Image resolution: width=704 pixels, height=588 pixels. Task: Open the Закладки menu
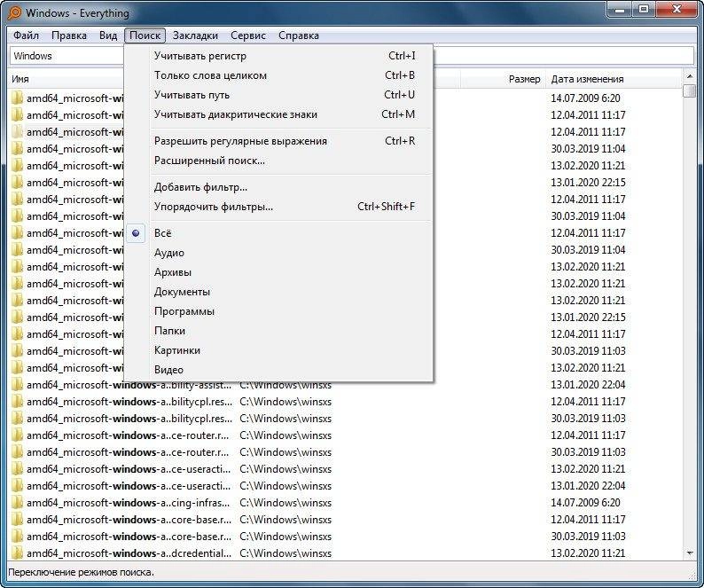tap(195, 35)
